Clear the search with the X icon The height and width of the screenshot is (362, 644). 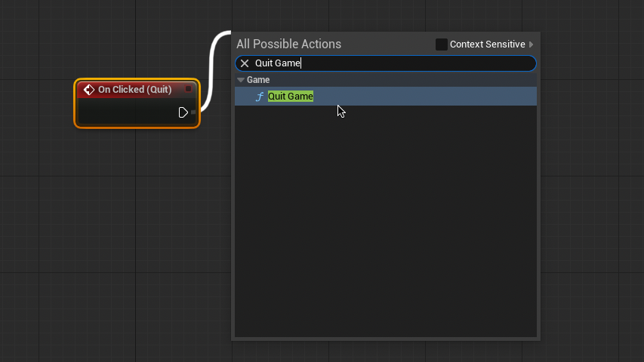[245, 63]
